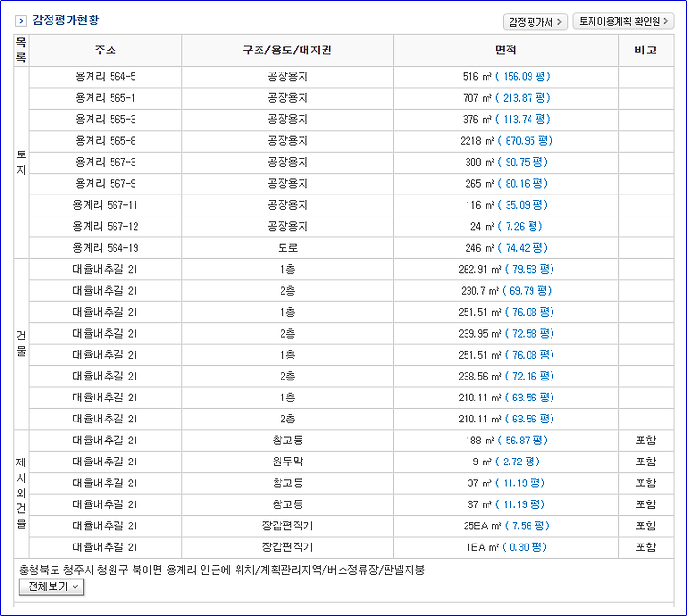Click 2층 in the 230.7 ㎡ row
Image resolution: width=687 pixels, height=616 pixels.
click(287, 291)
